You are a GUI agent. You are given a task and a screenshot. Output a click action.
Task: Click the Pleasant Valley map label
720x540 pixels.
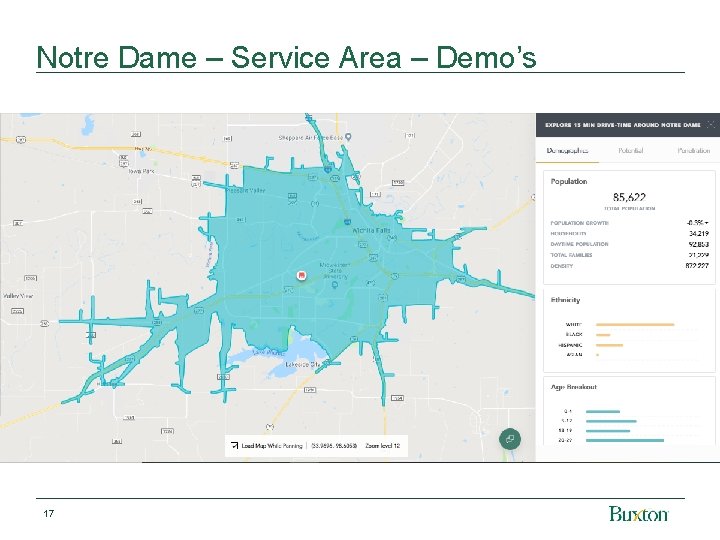click(x=245, y=190)
